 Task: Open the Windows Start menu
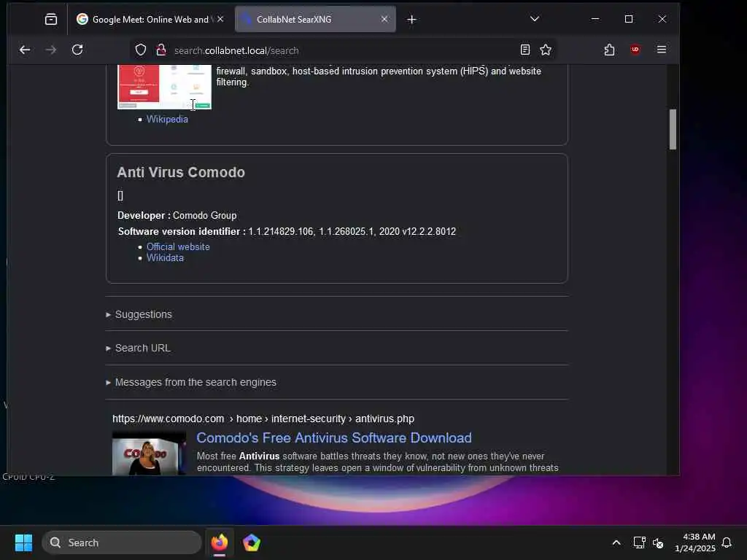click(23, 542)
